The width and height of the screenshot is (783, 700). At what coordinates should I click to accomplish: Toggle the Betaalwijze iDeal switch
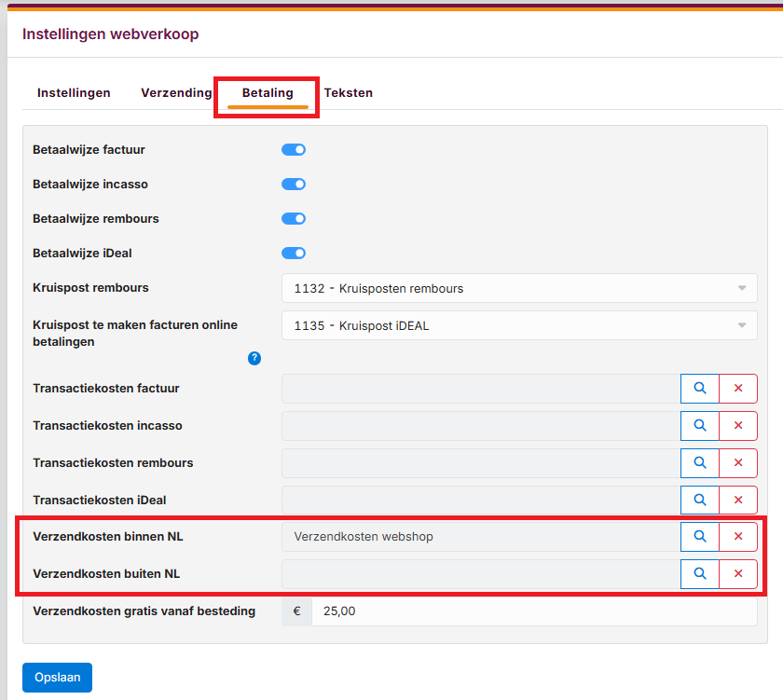pyautogui.click(x=294, y=253)
